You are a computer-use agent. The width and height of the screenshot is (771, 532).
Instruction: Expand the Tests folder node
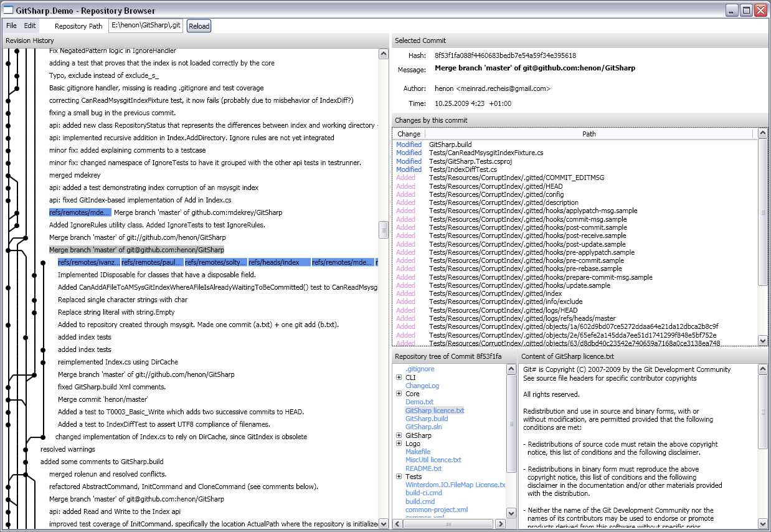click(399, 477)
